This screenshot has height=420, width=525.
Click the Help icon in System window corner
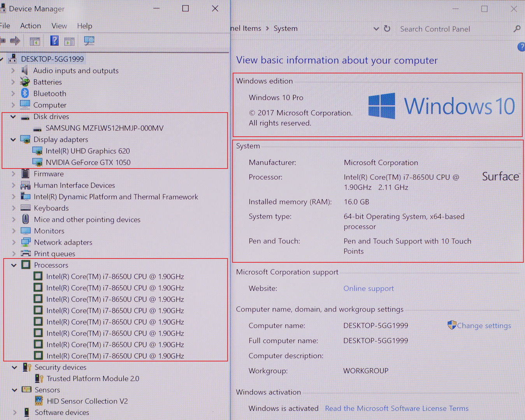pyautogui.click(x=521, y=47)
